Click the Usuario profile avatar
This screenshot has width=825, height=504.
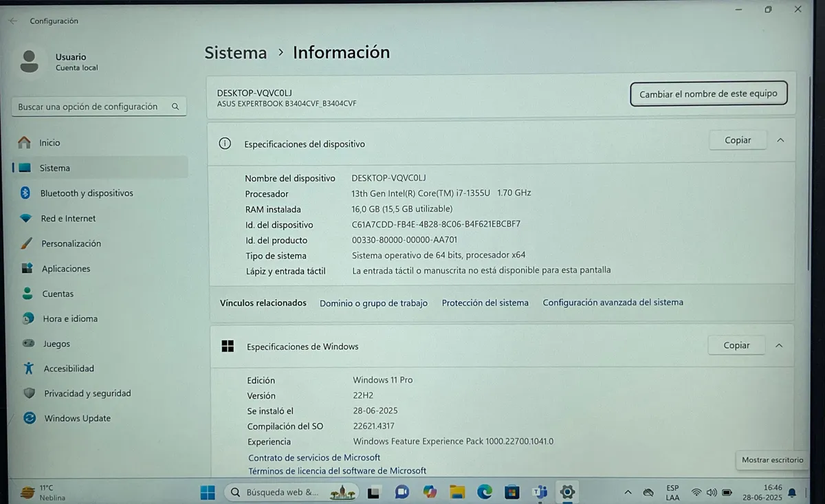point(30,61)
